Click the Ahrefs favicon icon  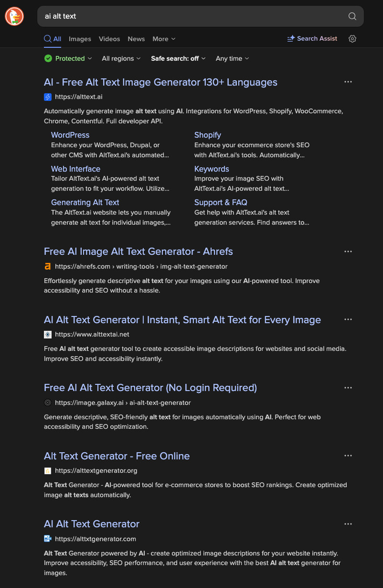point(48,266)
